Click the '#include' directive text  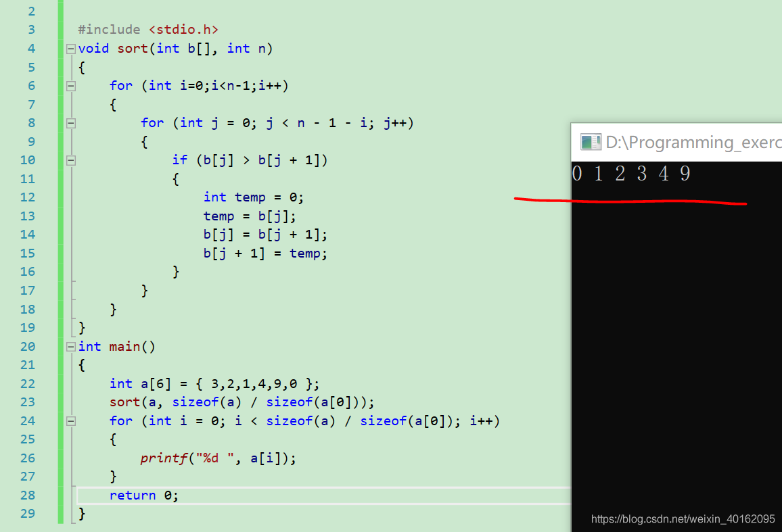point(109,30)
